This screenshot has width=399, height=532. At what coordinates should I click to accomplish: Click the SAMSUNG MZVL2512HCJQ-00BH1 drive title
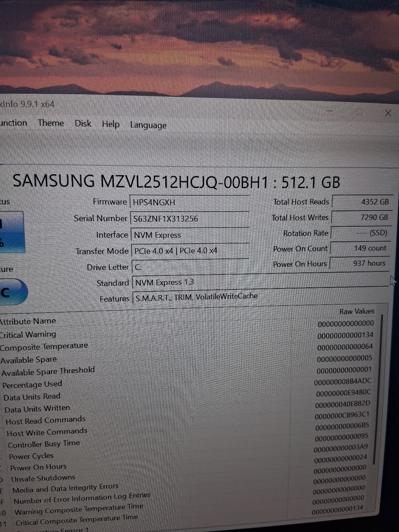[x=176, y=182]
